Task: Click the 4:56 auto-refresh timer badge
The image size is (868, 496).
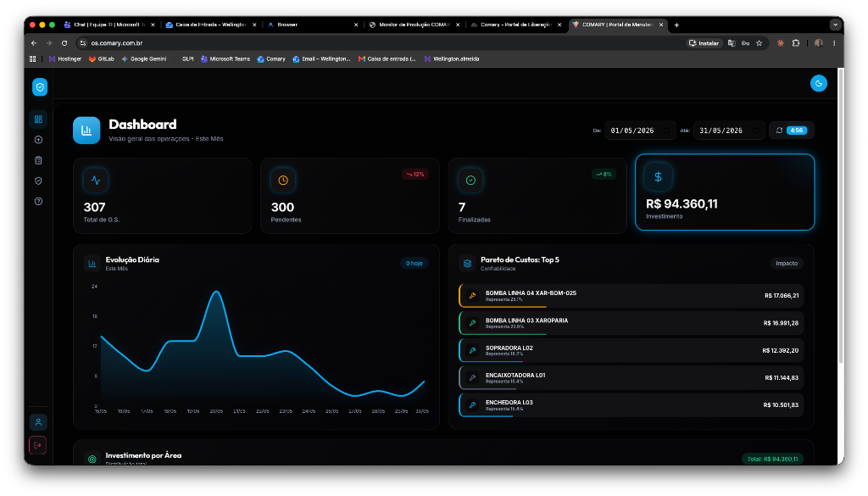Action: pos(797,130)
